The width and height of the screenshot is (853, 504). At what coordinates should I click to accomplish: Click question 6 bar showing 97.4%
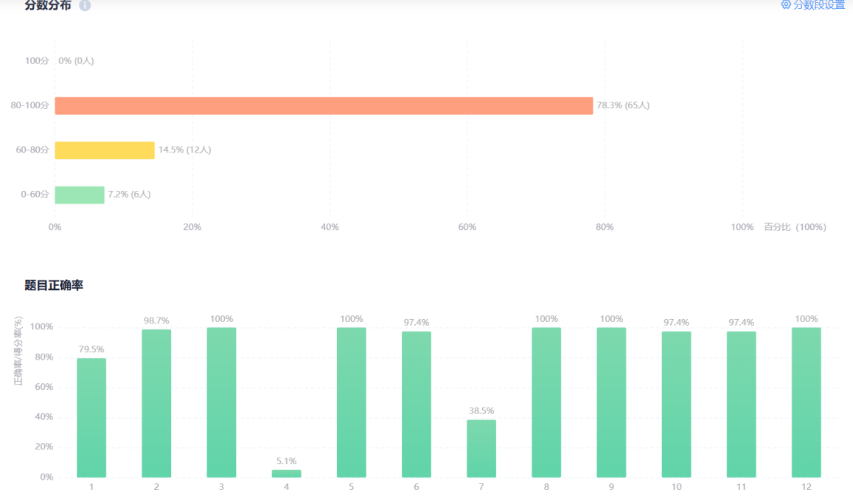pos(417,404)
